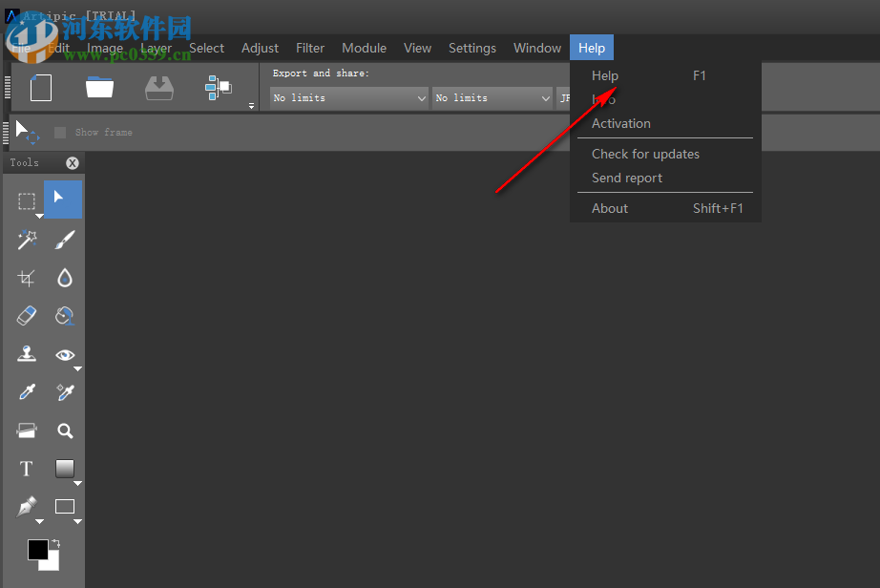This screenshot has height=588, width=880.
Task: Select the Move arrow tool
Action: [x=63, y=199]
